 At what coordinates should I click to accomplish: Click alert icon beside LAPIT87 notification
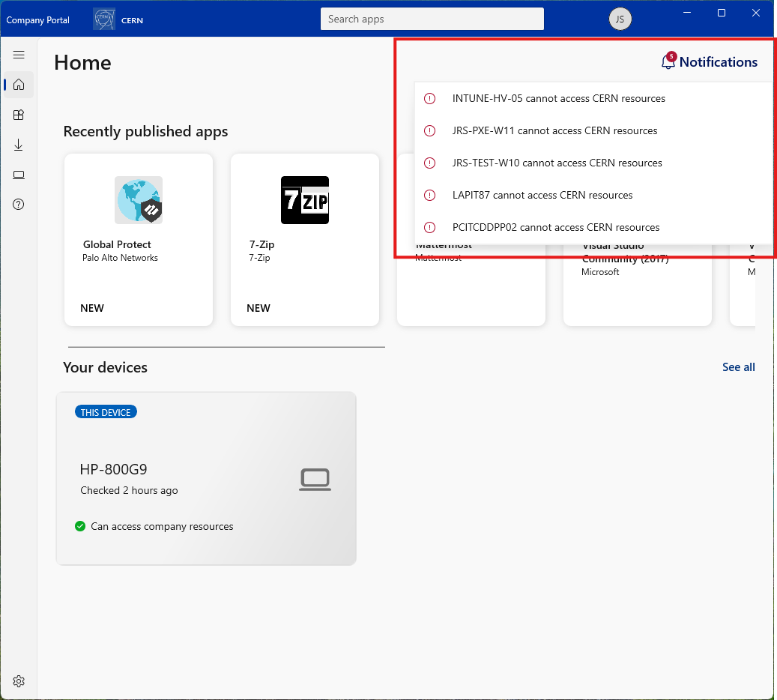pos(429,196)
